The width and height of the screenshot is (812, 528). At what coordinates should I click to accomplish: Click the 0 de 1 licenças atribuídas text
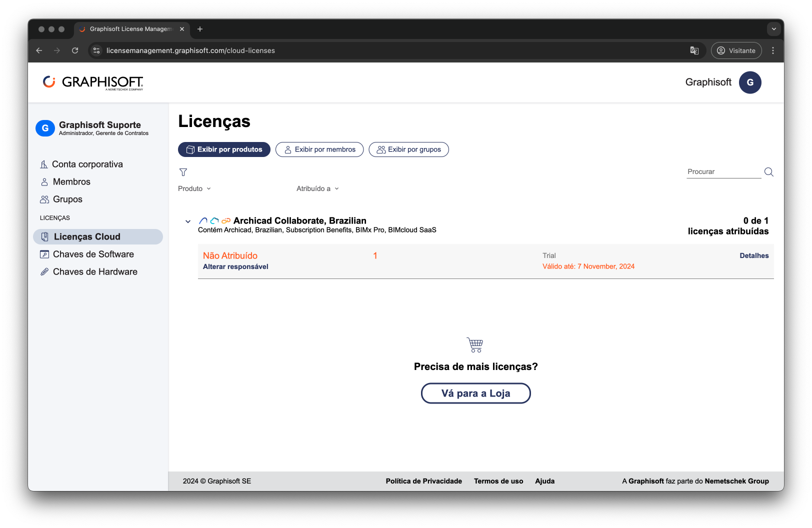(728, 226)
